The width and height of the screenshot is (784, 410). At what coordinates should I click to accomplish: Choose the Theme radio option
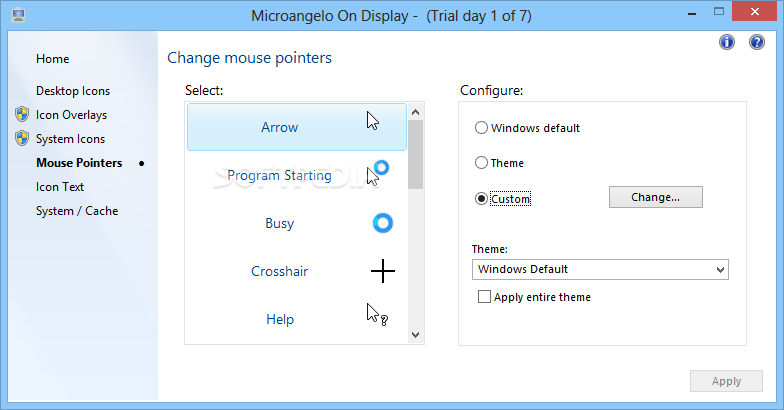point(482,163)
